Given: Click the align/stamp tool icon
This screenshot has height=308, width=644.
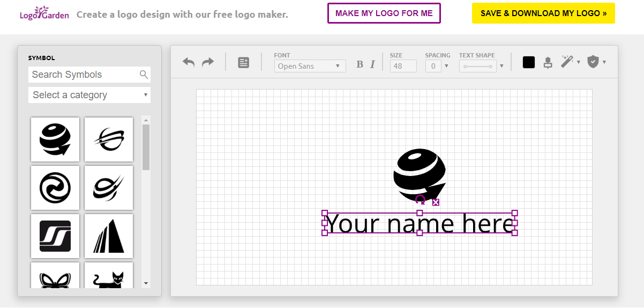Looking at the screenshot, I should [x=548, y=62].
